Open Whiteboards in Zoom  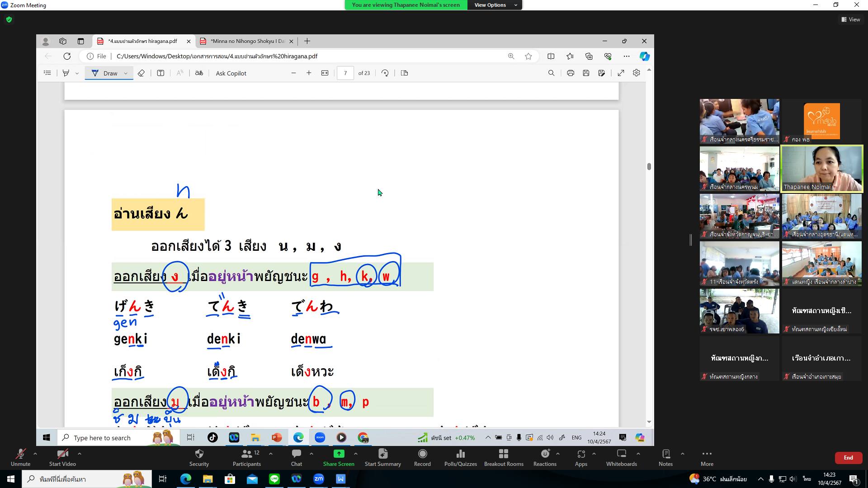[621, 457]
